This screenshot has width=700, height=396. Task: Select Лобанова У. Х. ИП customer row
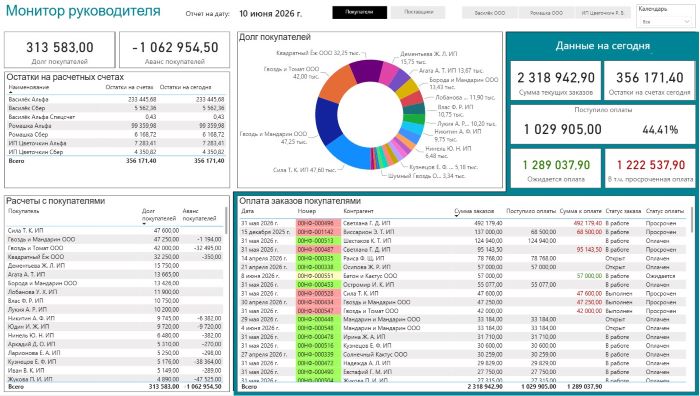coord(115,292)
